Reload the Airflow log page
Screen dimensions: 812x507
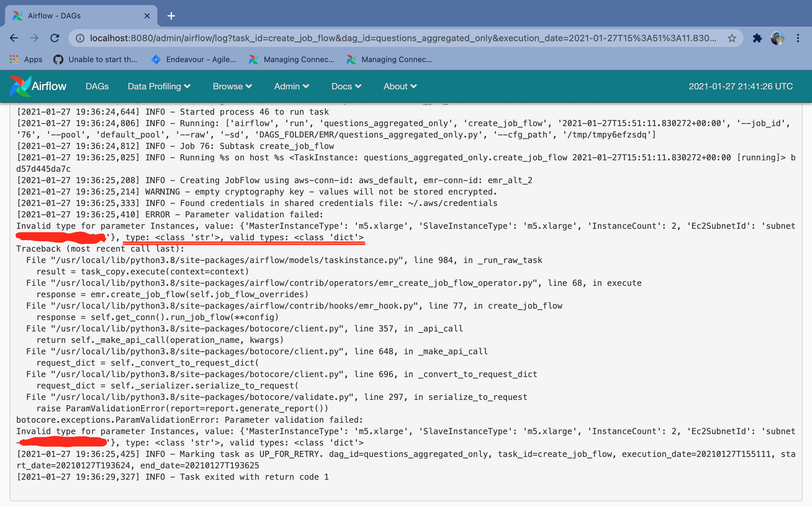[x=55, y=38]
